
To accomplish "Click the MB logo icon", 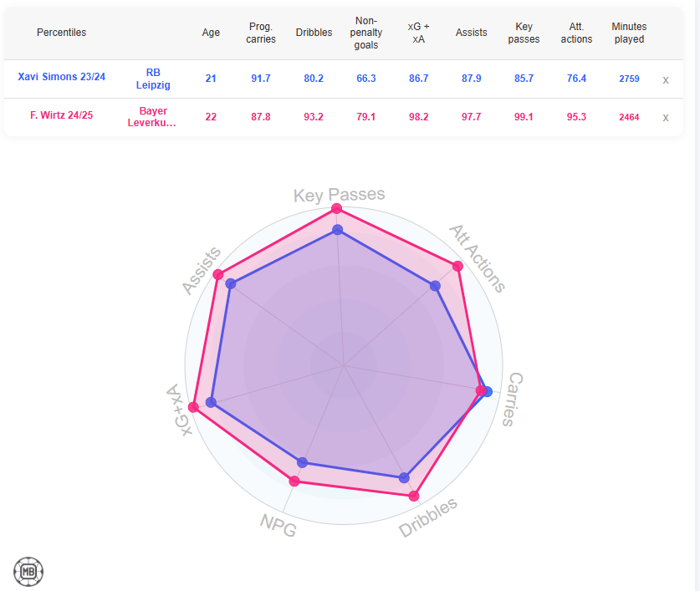I will pos(28,572).
